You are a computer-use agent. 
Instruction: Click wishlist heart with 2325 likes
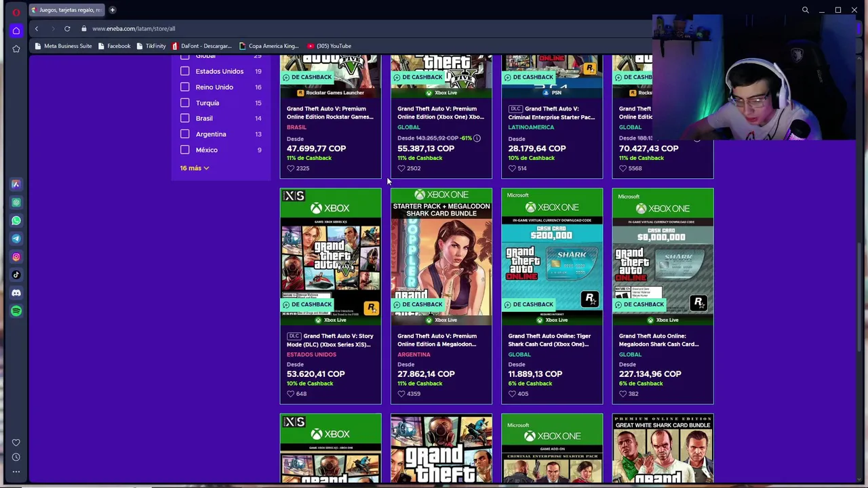290,168
